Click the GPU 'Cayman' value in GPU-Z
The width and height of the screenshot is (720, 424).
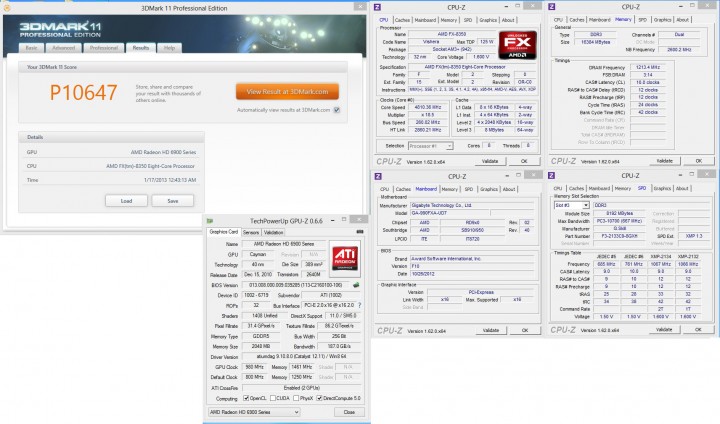tap(258, 254)
